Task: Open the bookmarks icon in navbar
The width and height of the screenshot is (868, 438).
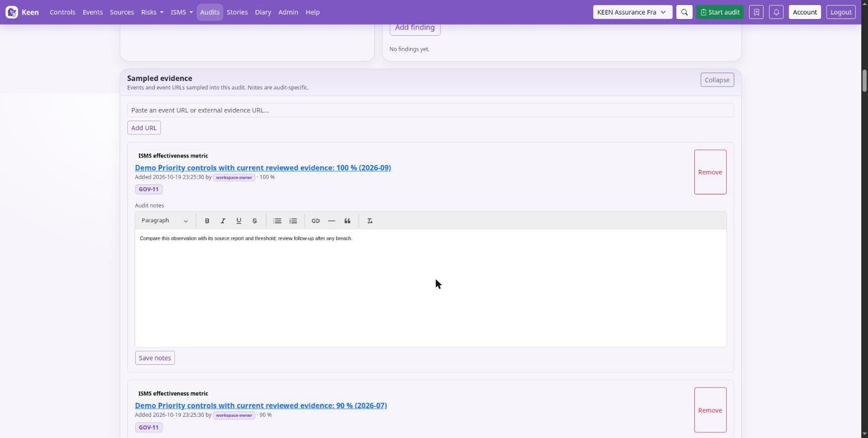Action: pyautogui.click(x=756, y=12)
